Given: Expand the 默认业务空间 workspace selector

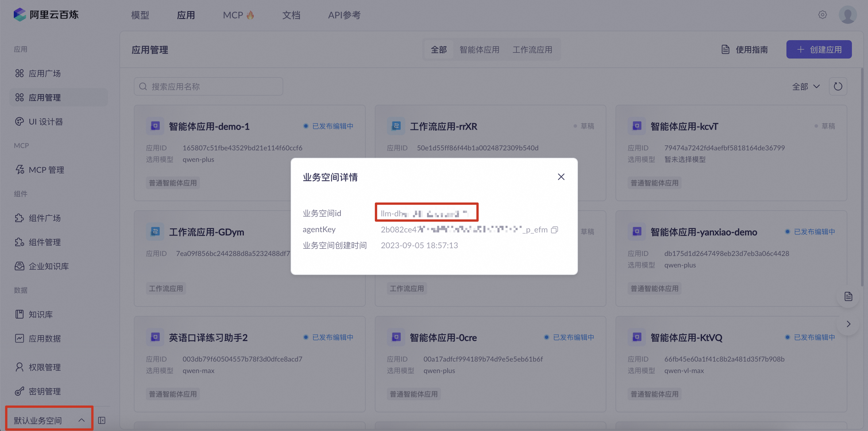Looking at the screenshot, I should click(49, 420).
